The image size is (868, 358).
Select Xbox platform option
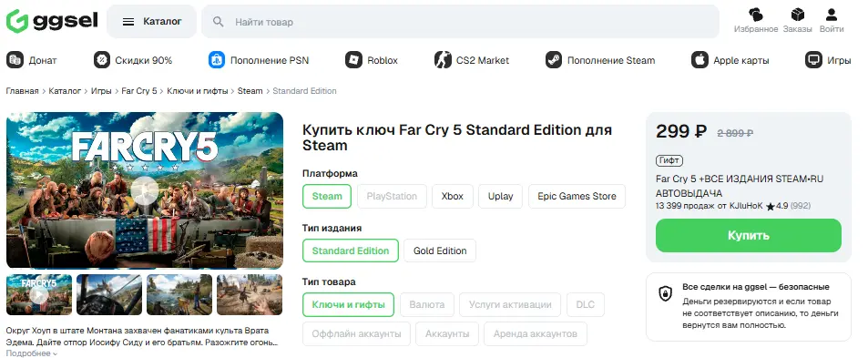click(453, 197)
